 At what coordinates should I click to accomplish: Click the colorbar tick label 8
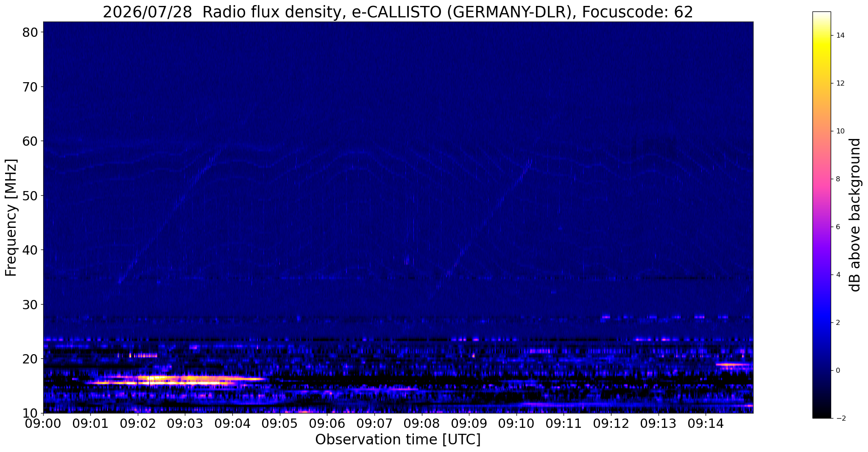pos(837,179)
